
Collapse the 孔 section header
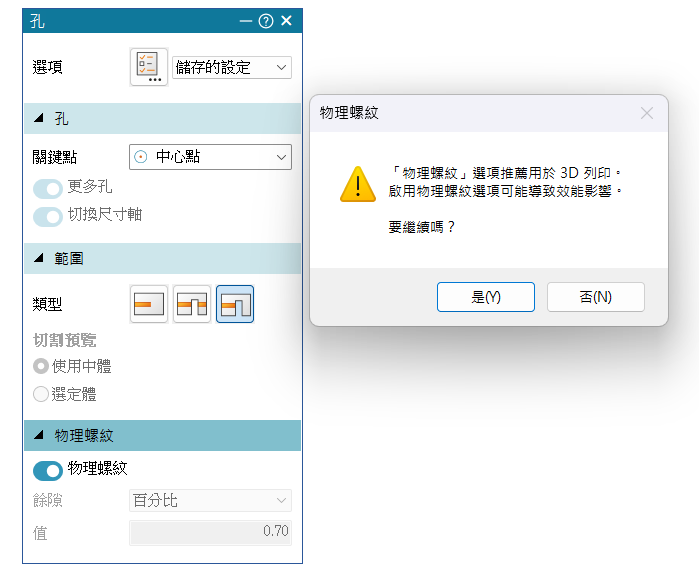[x=163, y=119]
